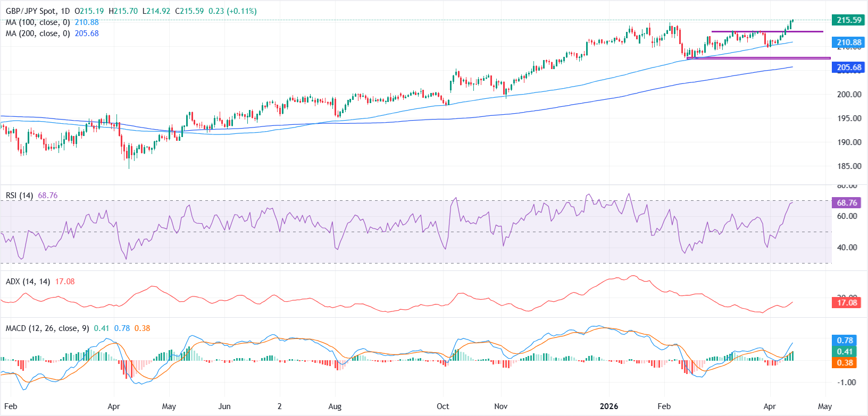Click the blue 210.88 price axis tag
868x416 pixels.
(x=848, y=43)
